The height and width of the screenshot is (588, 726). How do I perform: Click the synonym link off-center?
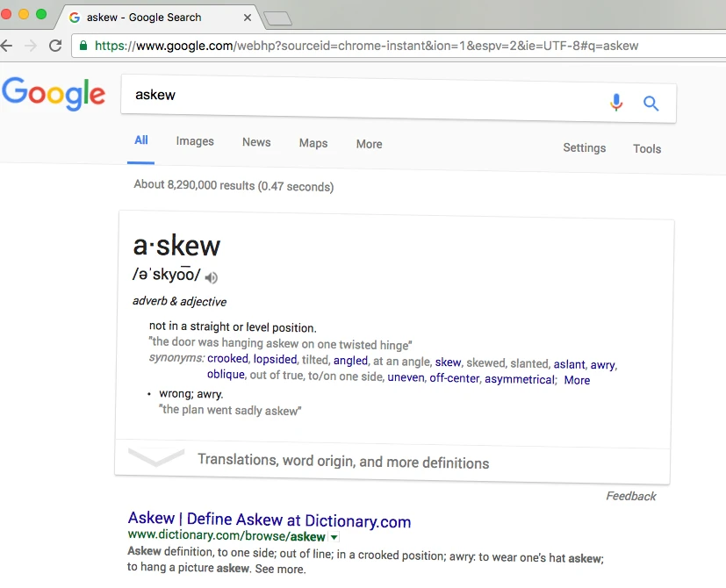454,378
